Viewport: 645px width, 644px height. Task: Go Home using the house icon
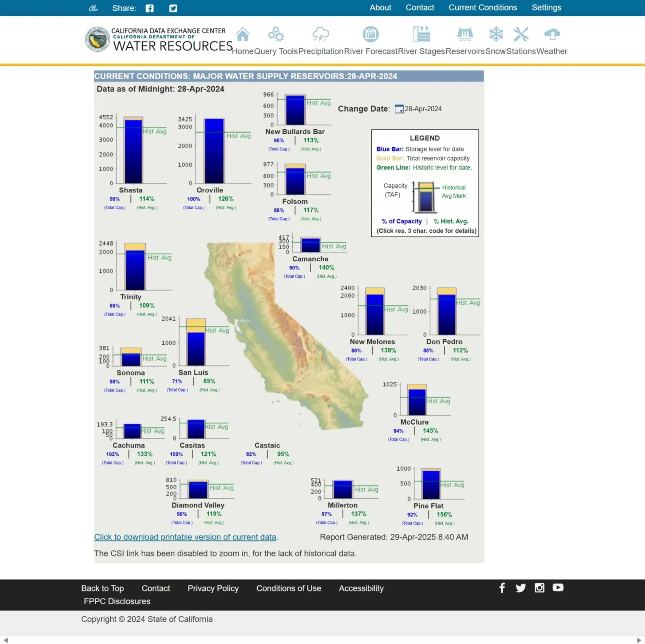coord(243,34)
